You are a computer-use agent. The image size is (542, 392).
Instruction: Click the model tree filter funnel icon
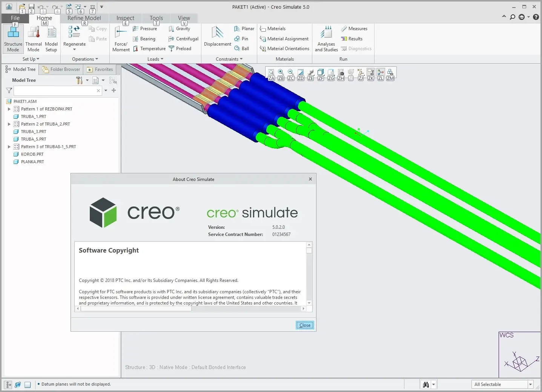[x=9, y=90]
